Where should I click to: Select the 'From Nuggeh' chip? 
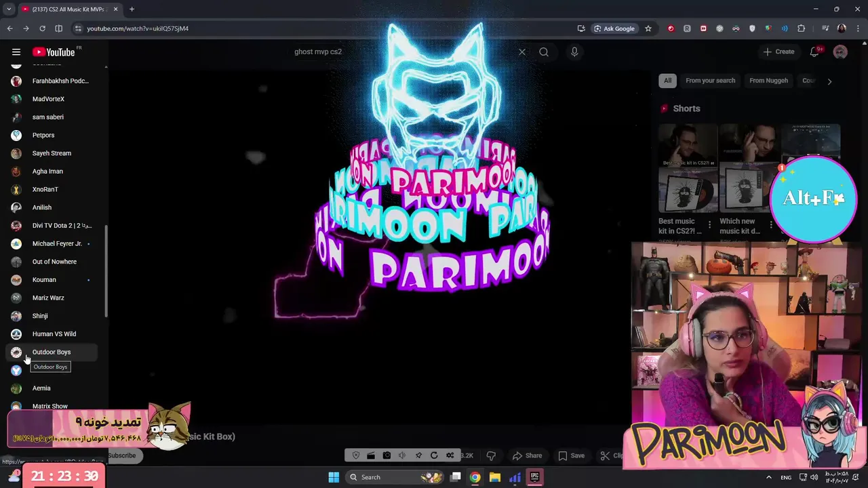768,81
